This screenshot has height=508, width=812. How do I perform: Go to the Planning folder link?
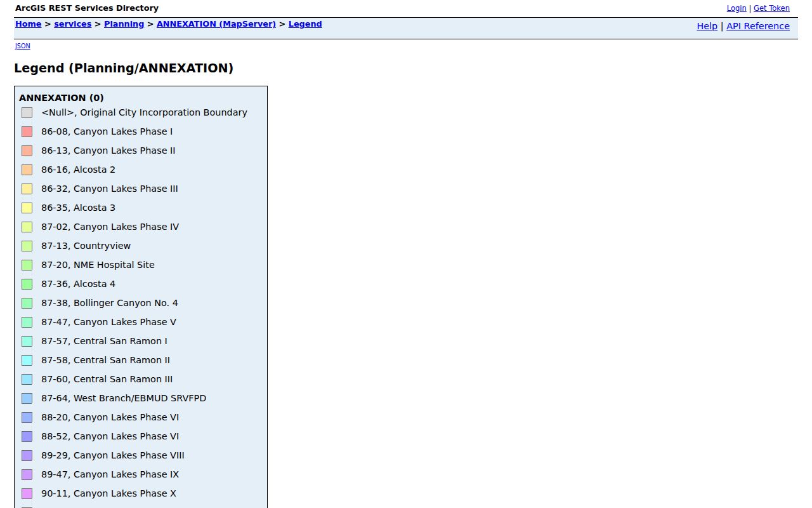[124, 24]
